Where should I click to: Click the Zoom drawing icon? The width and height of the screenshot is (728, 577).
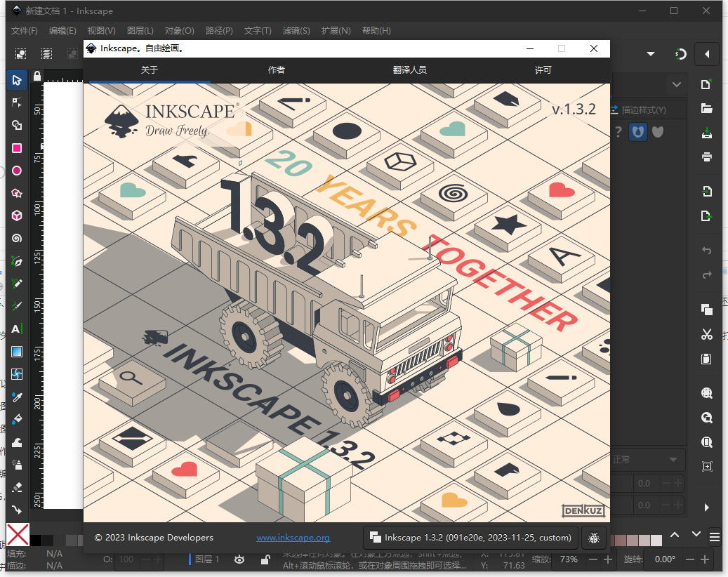pos(707,418)
